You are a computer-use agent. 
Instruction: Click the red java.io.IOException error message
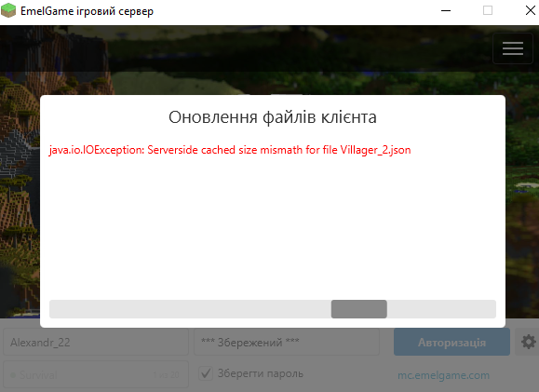(x=230, y=150)
